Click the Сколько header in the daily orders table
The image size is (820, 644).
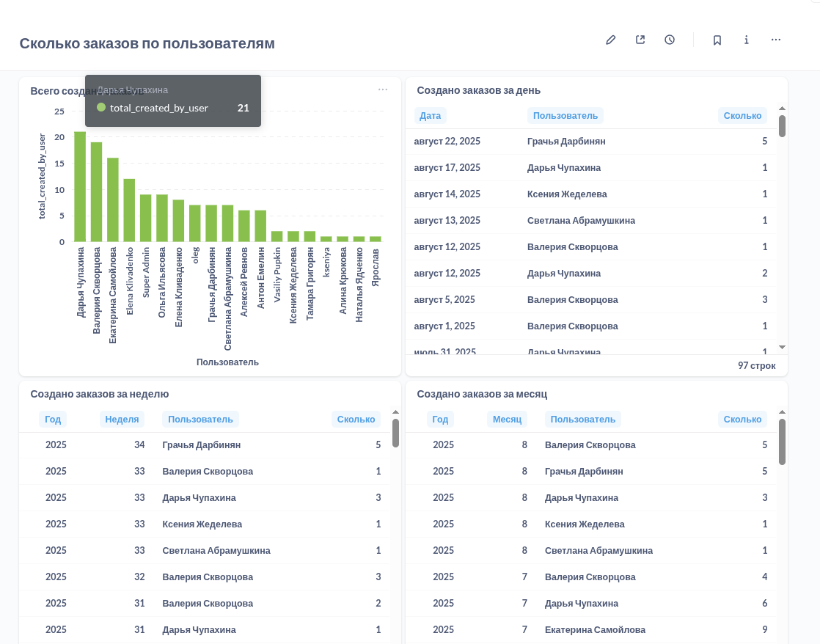[x=742, y=116]
